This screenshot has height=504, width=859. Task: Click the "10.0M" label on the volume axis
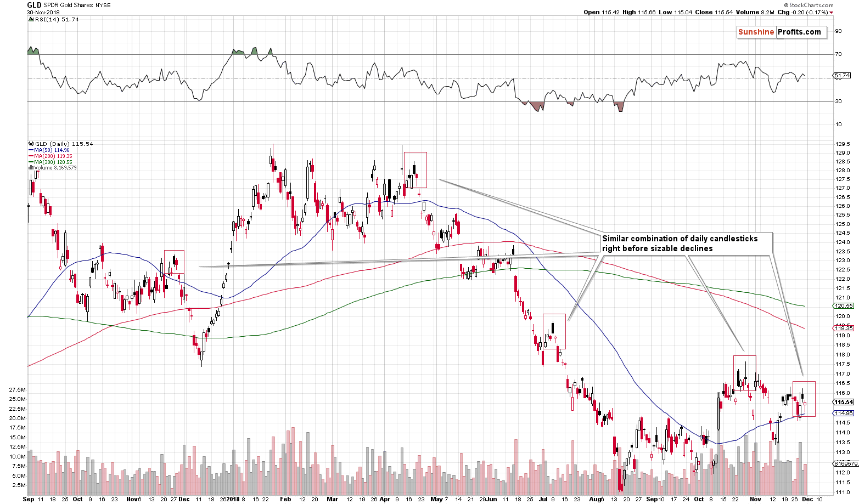coord(17,456)
